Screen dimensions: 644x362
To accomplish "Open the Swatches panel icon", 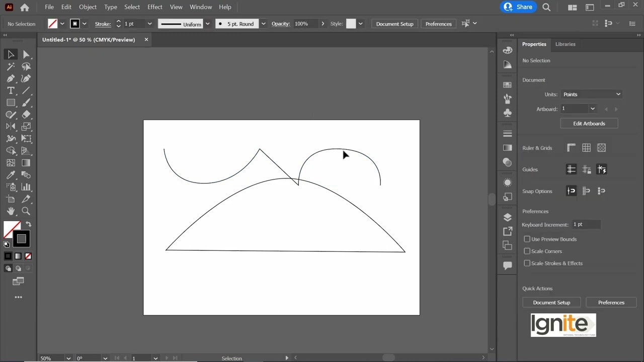I will point(507,84).
